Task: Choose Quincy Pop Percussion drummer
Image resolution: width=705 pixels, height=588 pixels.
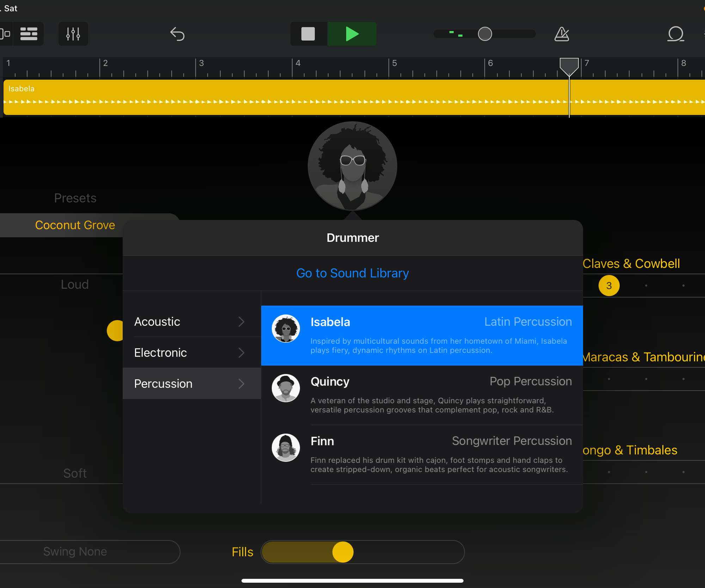Action: [x=422, y=395]
